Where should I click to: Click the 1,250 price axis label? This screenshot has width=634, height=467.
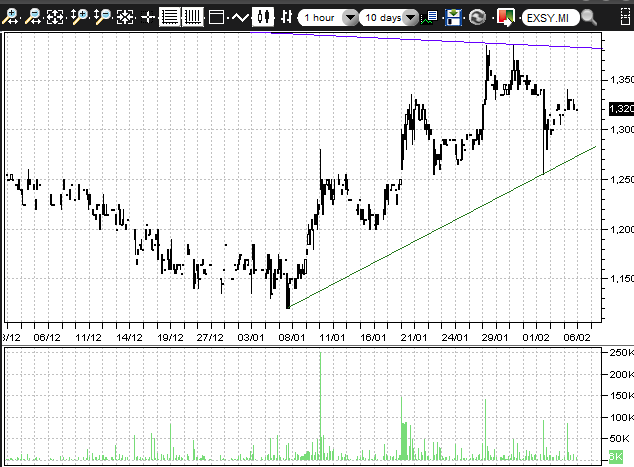pos(621,179)
